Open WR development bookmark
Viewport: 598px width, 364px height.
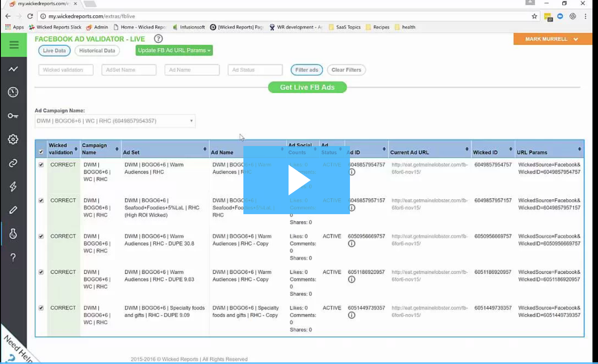(296, 27)
